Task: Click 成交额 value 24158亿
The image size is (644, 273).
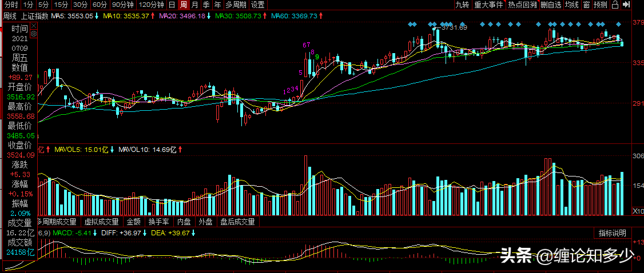Action: point(21,252)
